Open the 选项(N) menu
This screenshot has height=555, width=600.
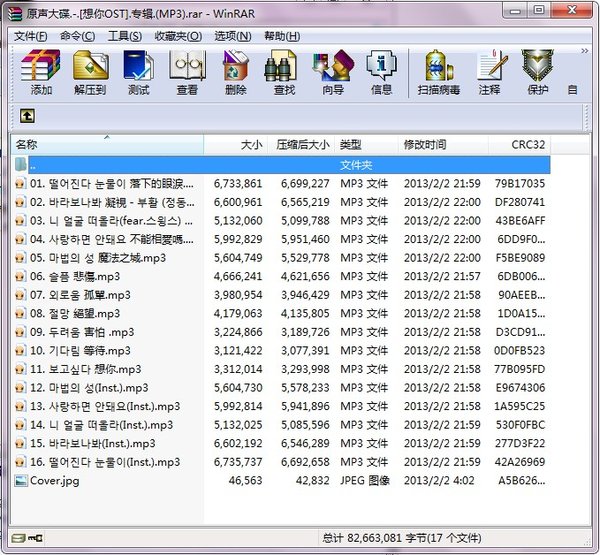tap(233, 36)
